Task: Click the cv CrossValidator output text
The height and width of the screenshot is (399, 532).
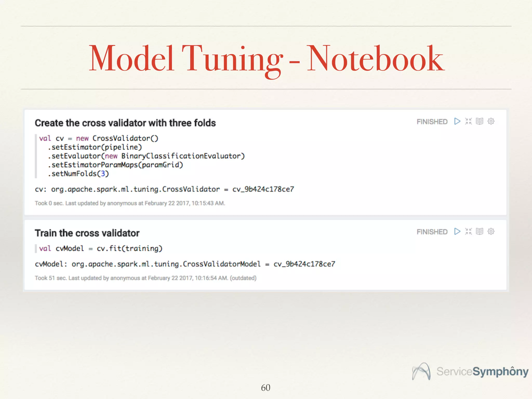Action: pos(164,189)
